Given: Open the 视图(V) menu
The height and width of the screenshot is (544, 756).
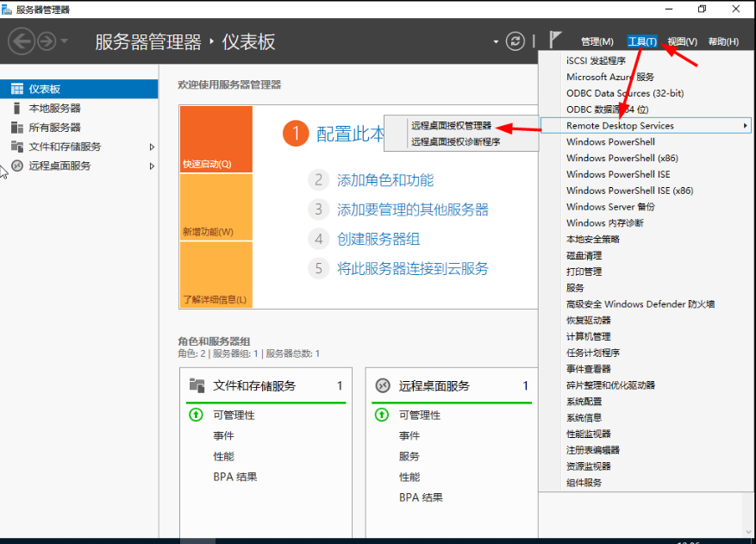Looking at the screenshot, I should [682, 41].
